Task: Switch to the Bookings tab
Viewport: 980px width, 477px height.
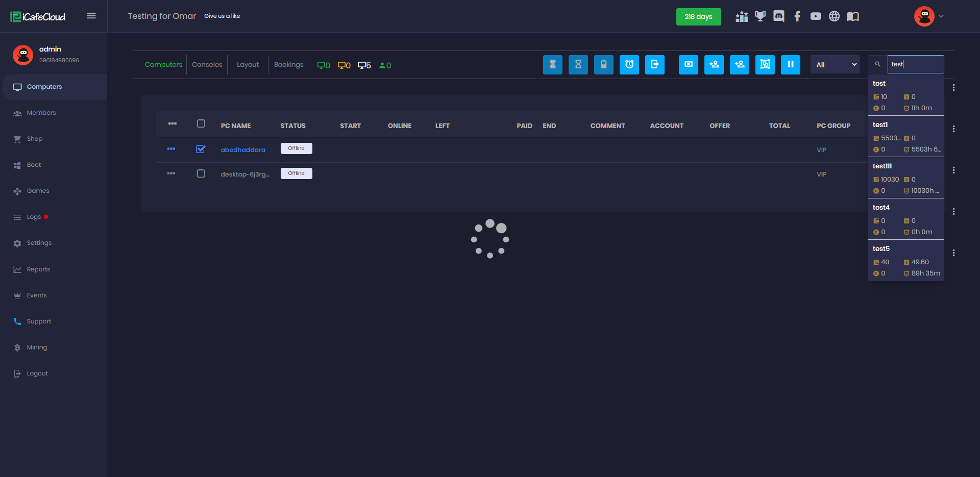Action: click(x=288, y=65)
